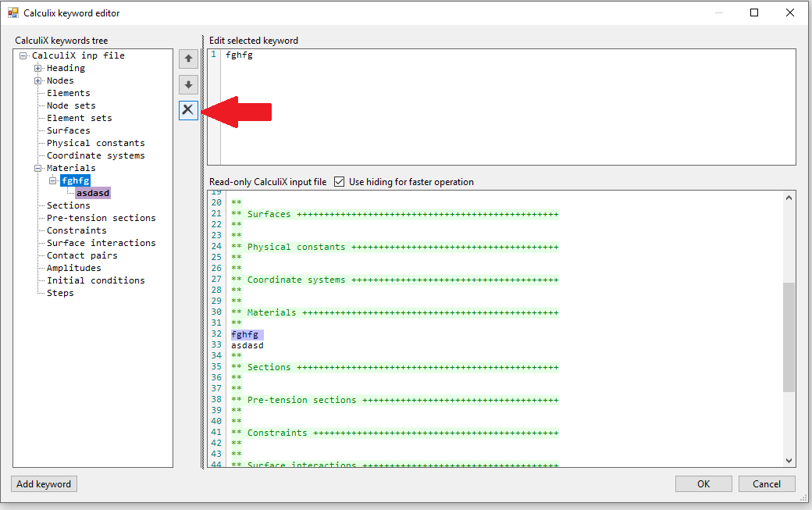Select the Materials tree item

click(x=71, y=168)
